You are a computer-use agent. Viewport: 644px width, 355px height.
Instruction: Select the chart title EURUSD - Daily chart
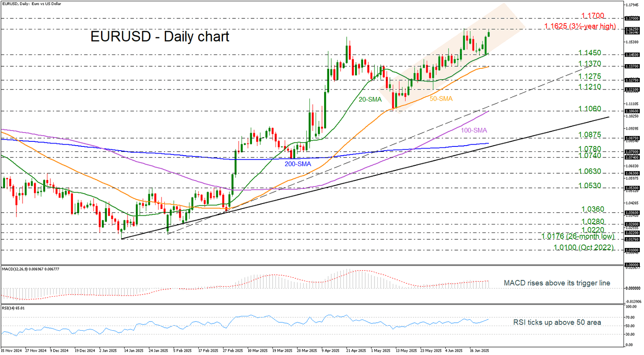pyautogui.click(x=159, y=37)
